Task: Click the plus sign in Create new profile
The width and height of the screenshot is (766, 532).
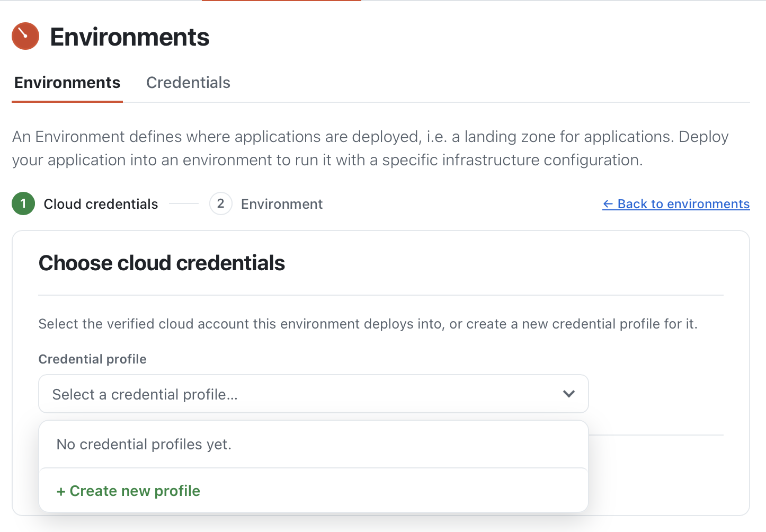Action: pos(61,492)
